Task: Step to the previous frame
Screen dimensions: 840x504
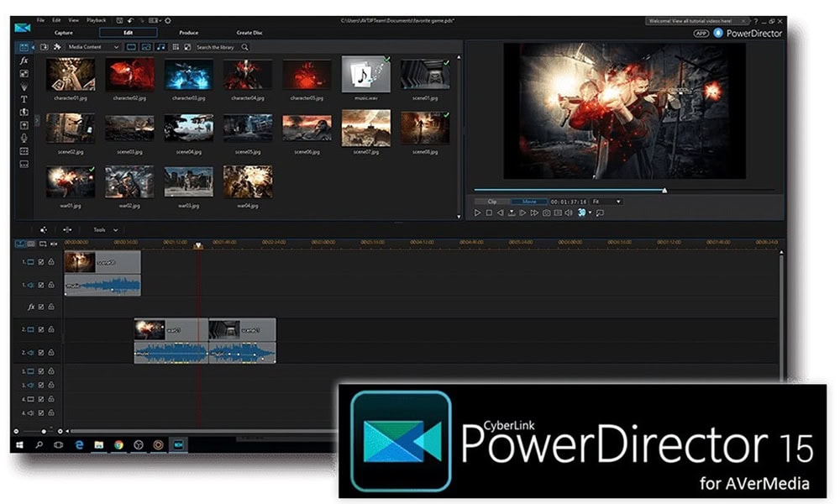Action: coord(500,213)
